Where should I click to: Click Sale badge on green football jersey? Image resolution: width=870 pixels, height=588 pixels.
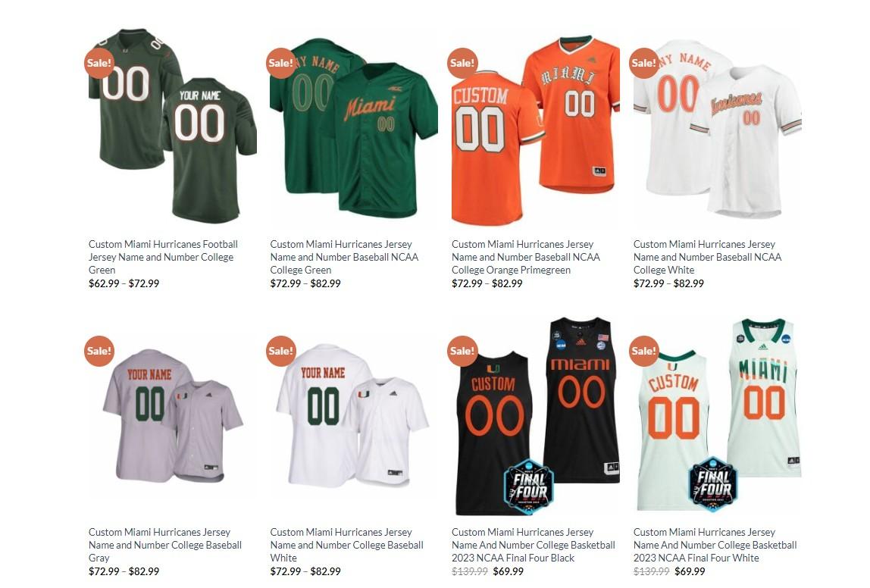coord(99,63)
